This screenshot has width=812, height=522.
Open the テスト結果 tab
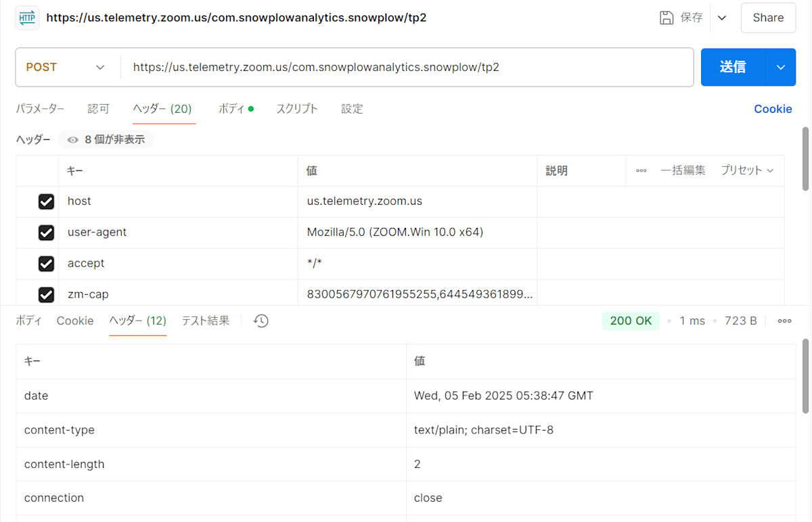tap(205, 321)
